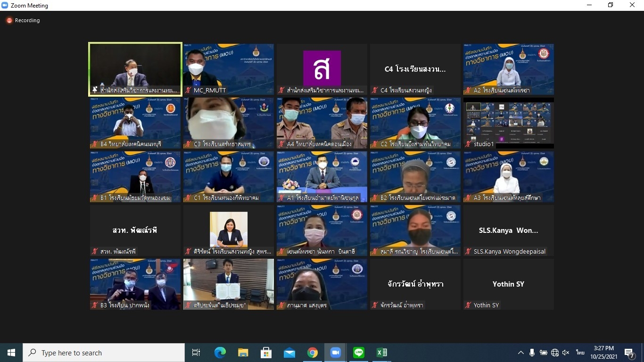The width and height of the screenshot is (644, 362).
Task: Open the Mail app in taskbar
Action: (x=289, y=353)
